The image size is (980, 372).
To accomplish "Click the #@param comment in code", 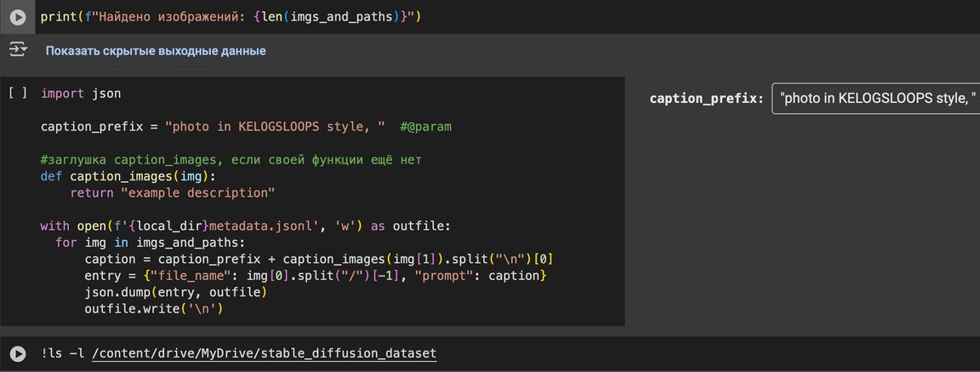I will point(425,127).
